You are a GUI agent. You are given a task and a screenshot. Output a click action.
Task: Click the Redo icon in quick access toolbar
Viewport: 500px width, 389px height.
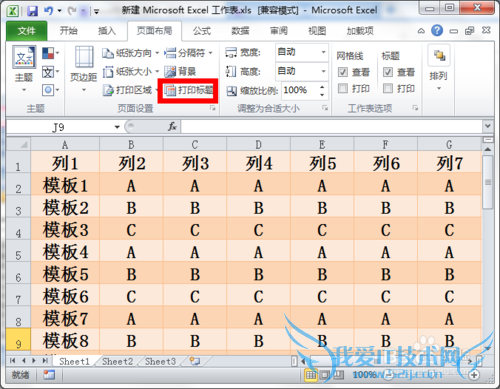[x=72, y=11]
